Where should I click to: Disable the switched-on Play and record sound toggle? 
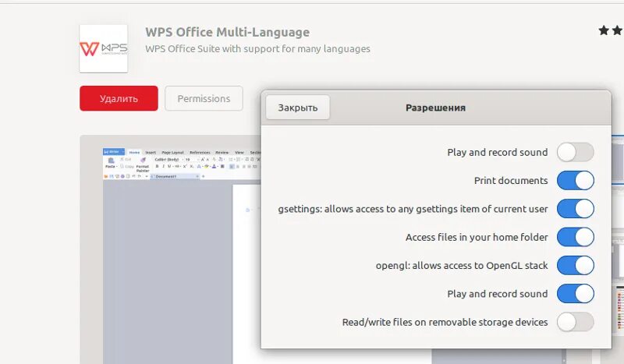pyautogui.click(x=576, y=294)
